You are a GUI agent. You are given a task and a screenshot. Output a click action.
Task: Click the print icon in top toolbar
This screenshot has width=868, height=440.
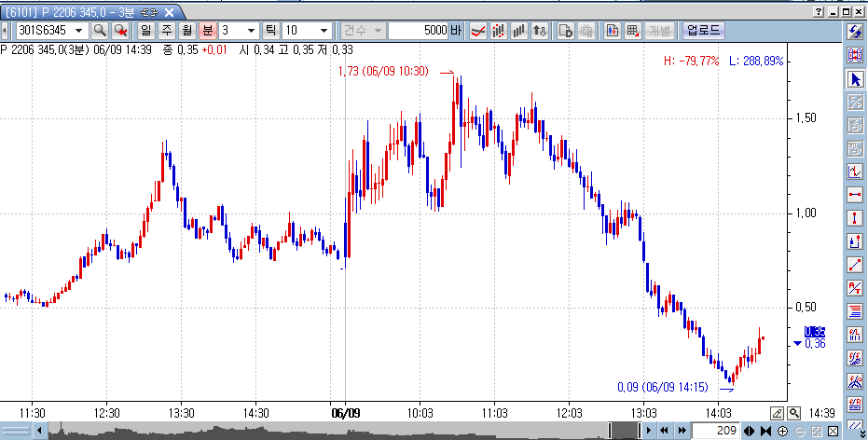point(586,31)
